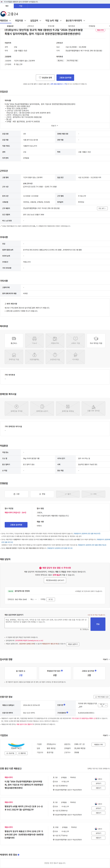The image size is (110, 868).
Task: Focus the recruiter question text area
Action: tap(47, 623)
